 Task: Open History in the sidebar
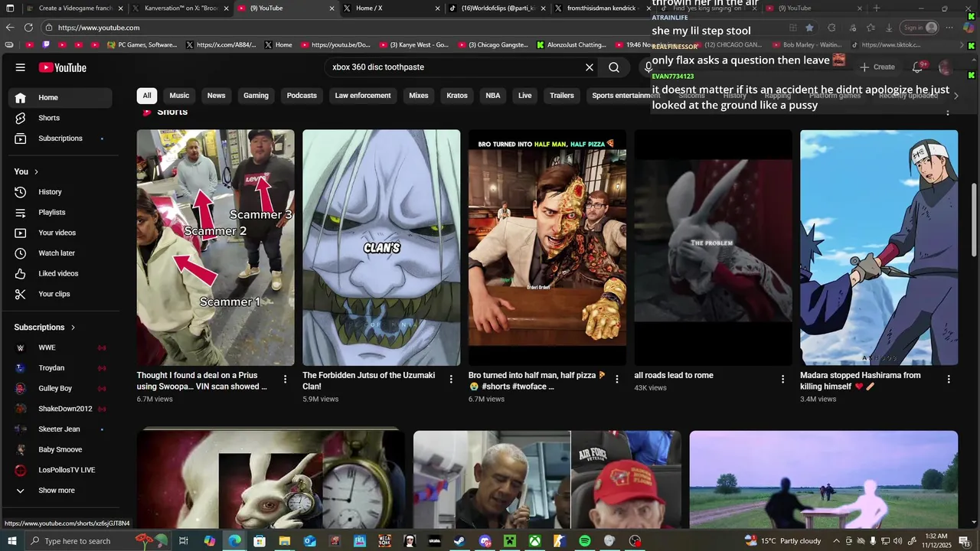point(60,192)
